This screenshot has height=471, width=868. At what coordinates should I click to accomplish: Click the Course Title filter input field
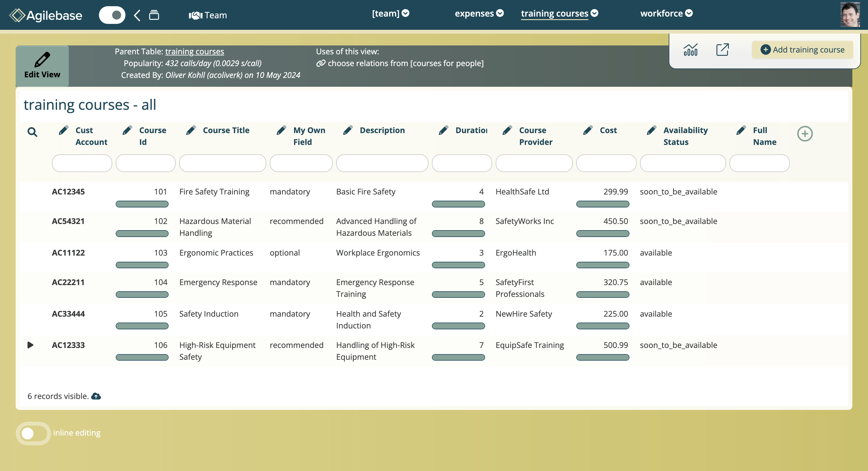[x=222, y=163]
